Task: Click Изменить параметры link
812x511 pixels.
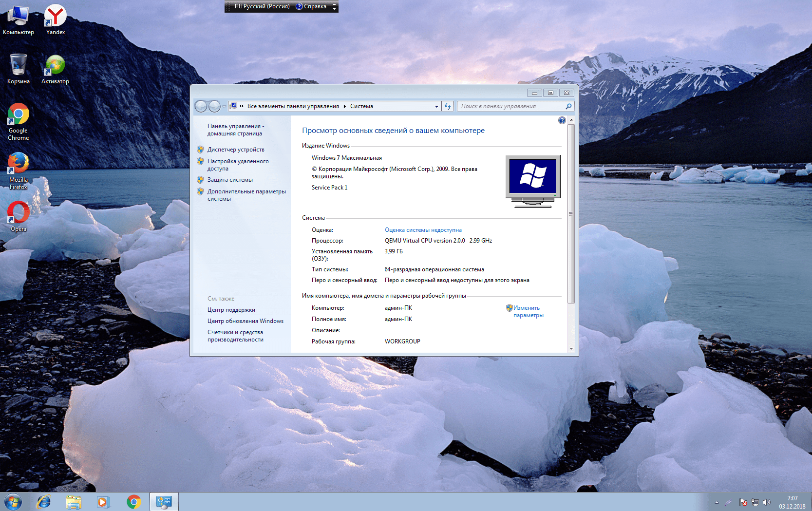Action: point(528,311)
